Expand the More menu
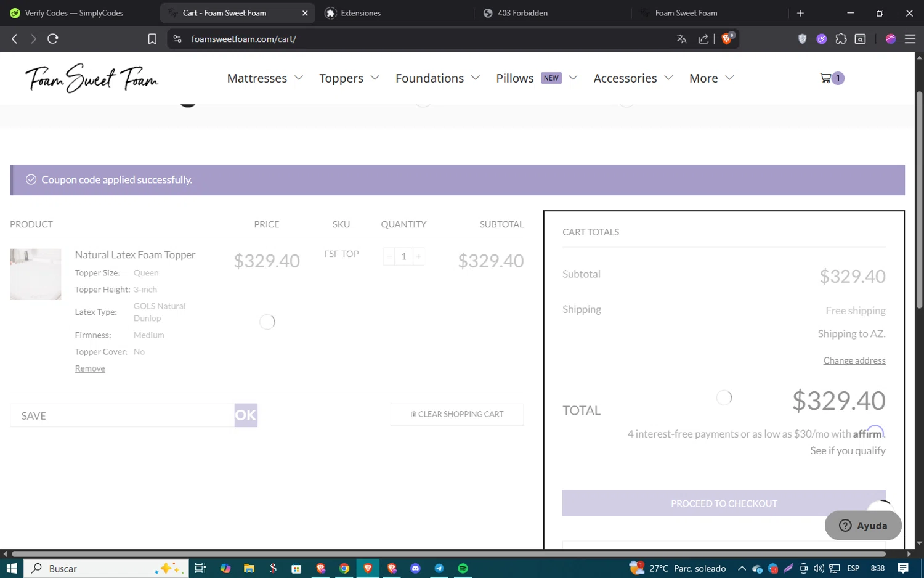Screen dimensions: 924x578 click(x=711, y=78)
